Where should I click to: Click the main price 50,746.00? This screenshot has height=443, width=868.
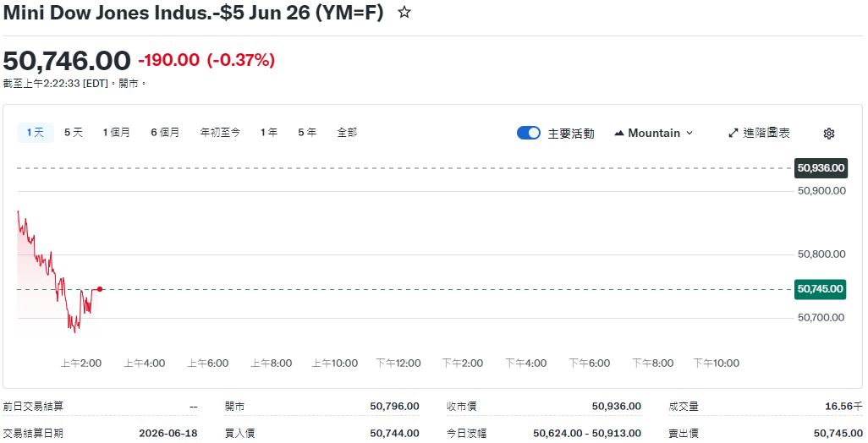click(x=67, y=60)
